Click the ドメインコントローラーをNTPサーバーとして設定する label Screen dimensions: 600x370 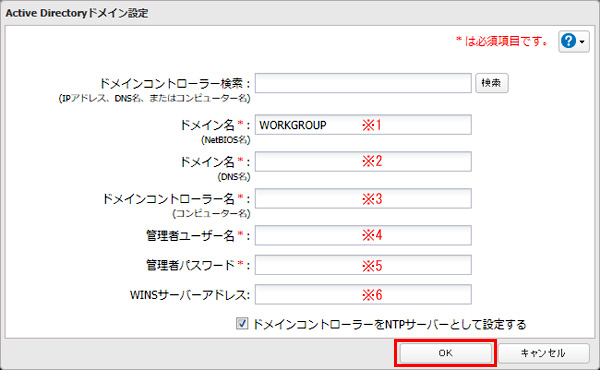(x=390, y=324)
